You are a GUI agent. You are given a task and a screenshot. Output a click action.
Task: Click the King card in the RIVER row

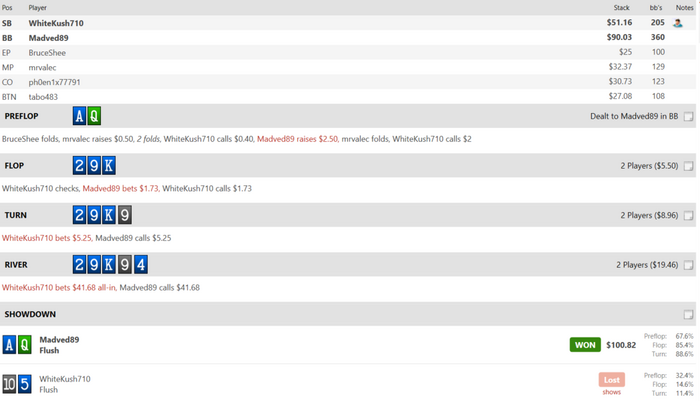(109, 265)
